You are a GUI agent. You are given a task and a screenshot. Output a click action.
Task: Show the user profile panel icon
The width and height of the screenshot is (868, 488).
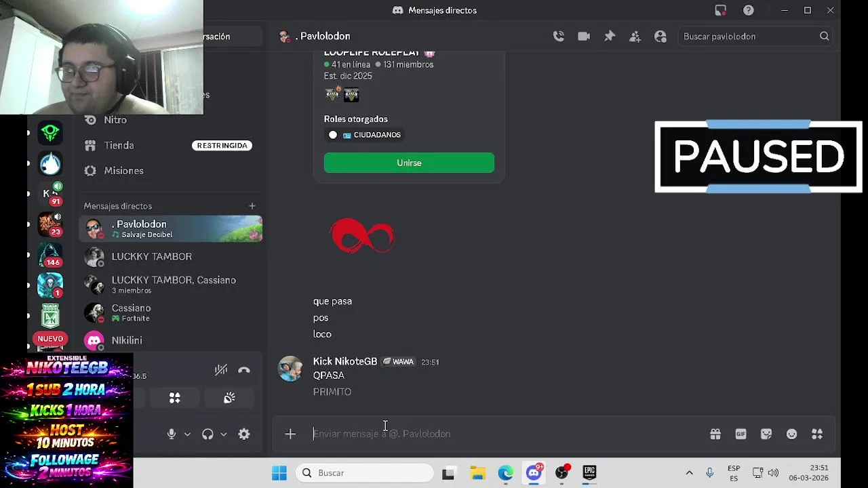(x=660, y=37)
